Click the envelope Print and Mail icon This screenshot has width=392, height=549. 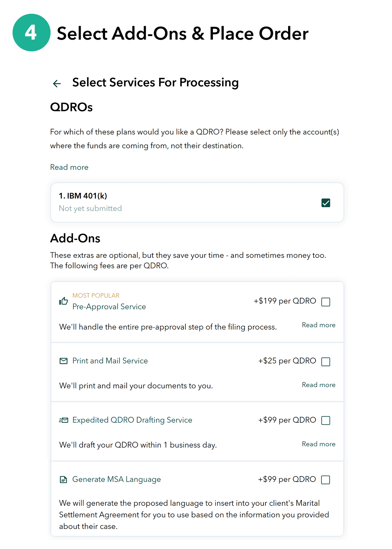point(64,361)
